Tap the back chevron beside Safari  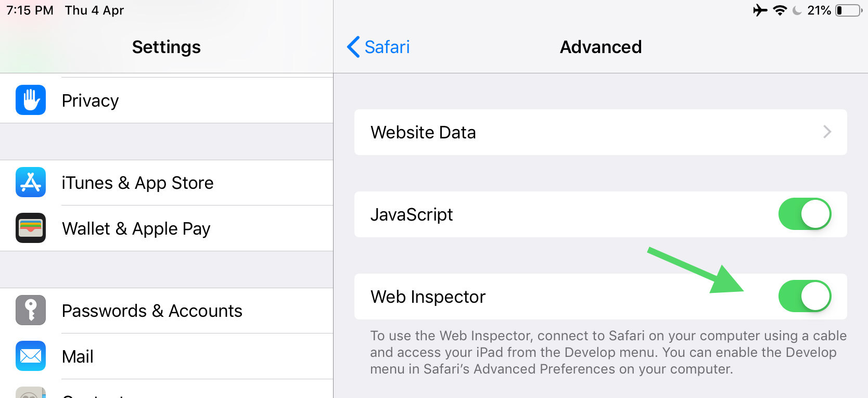coord(353,47)
